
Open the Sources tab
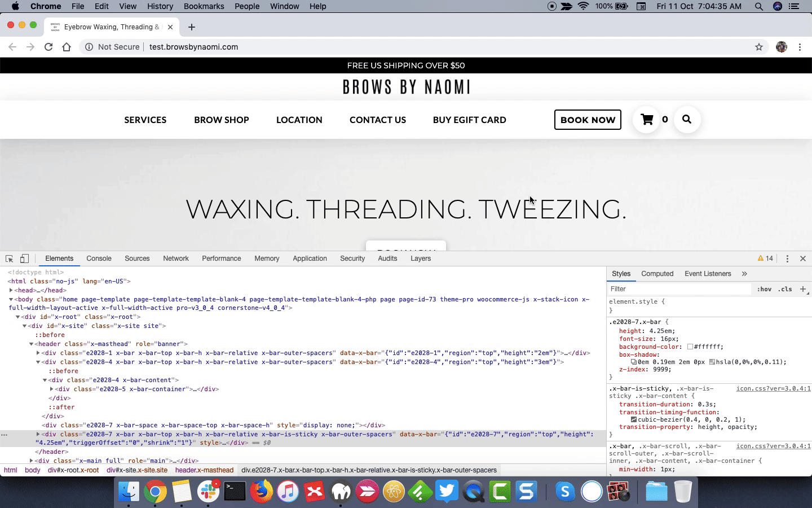point(137,259)
